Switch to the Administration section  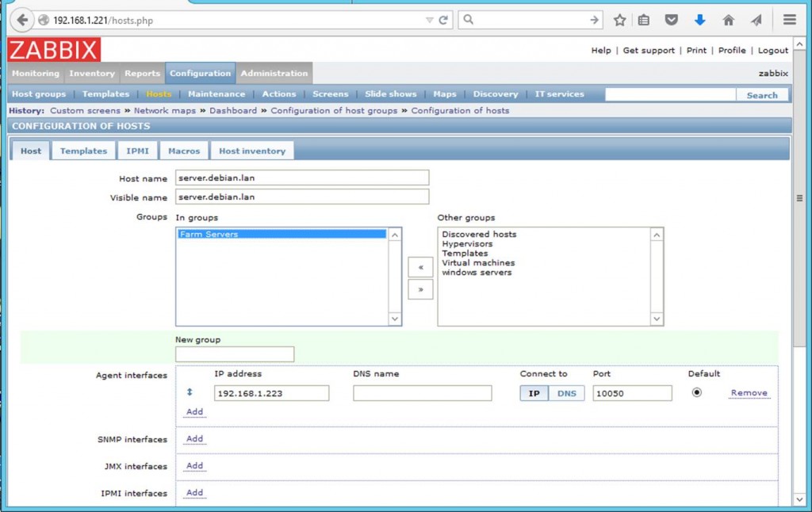point(274,72)
